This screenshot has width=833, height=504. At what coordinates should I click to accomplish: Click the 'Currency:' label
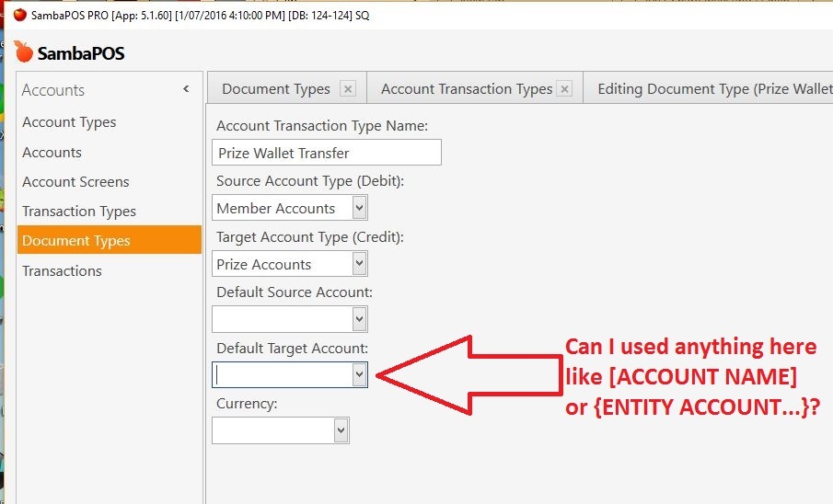point(247,404)
